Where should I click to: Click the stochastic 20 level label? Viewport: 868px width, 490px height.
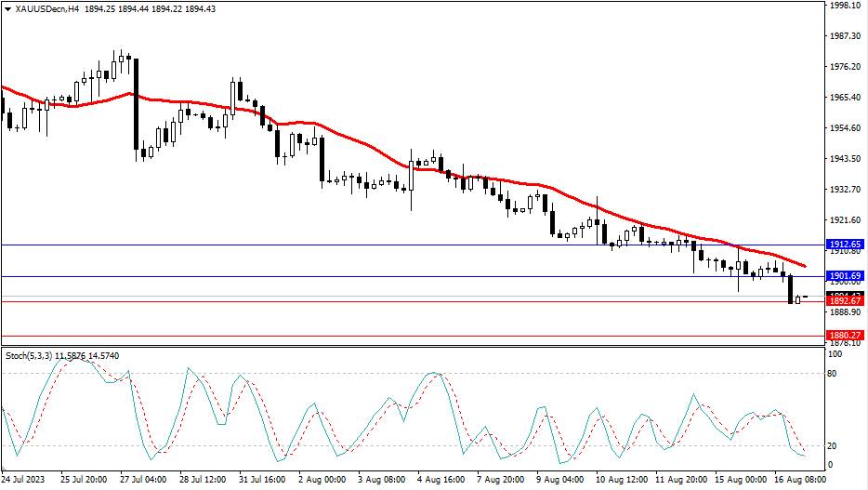tap(834, 445)
